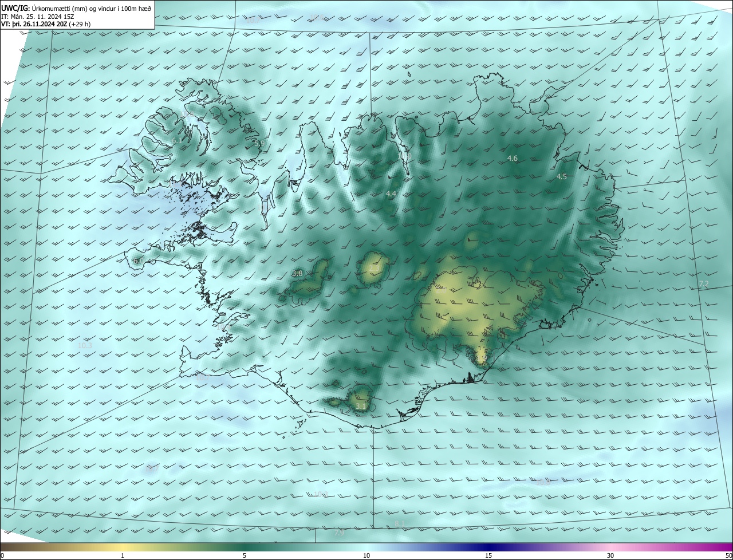Click the 10 tick on color scale
This screenshot has width=733, height=560.
[x=366, y=555]
